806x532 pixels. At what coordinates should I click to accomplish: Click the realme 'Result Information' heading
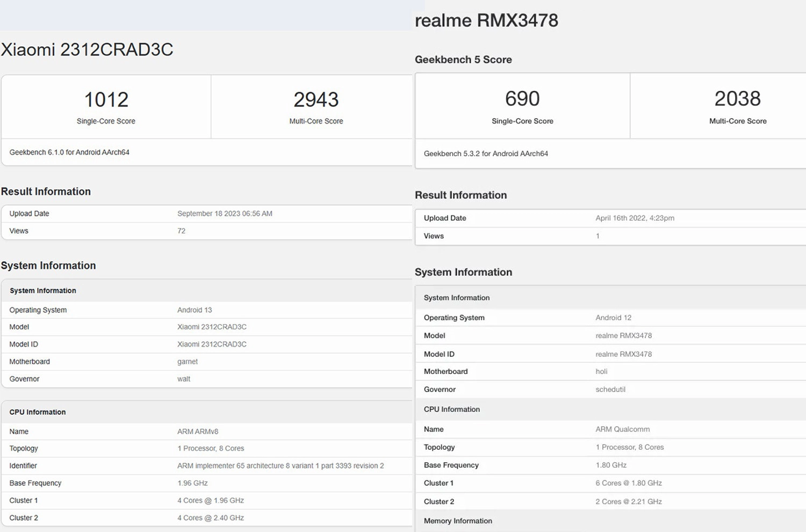coord(460,195)
